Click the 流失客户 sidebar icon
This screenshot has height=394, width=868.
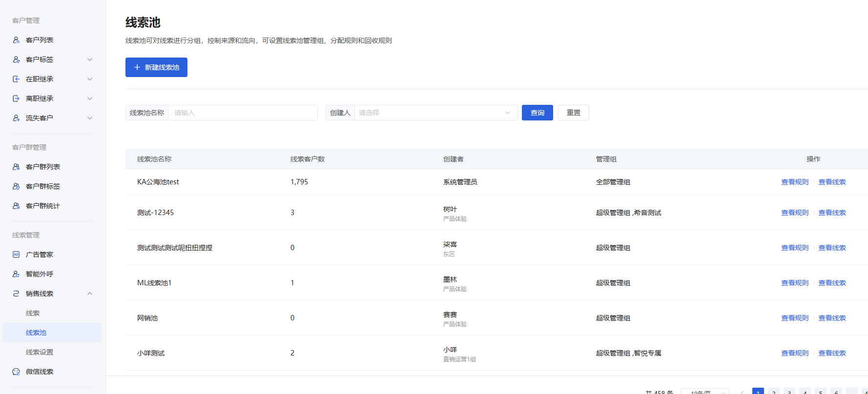(x=16, y=118)
